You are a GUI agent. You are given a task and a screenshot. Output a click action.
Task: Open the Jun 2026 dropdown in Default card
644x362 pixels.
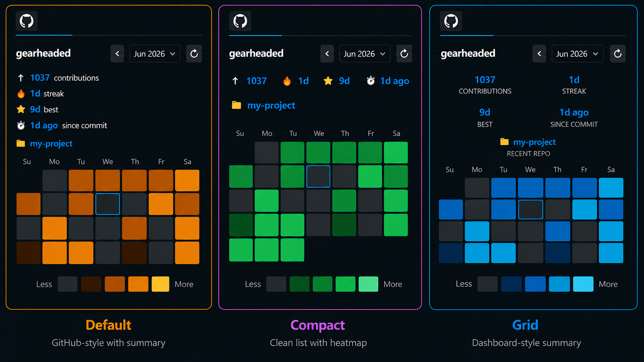pos(154,53)
